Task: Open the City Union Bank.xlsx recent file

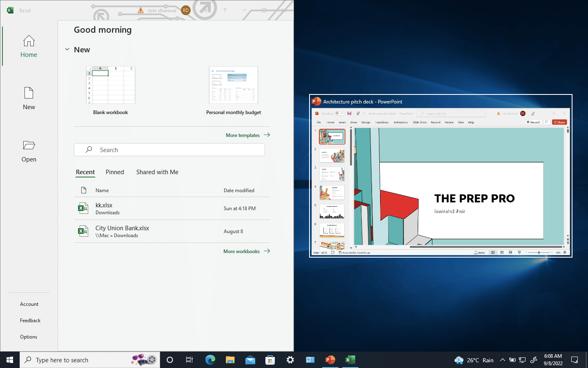Action: point(172,231)
